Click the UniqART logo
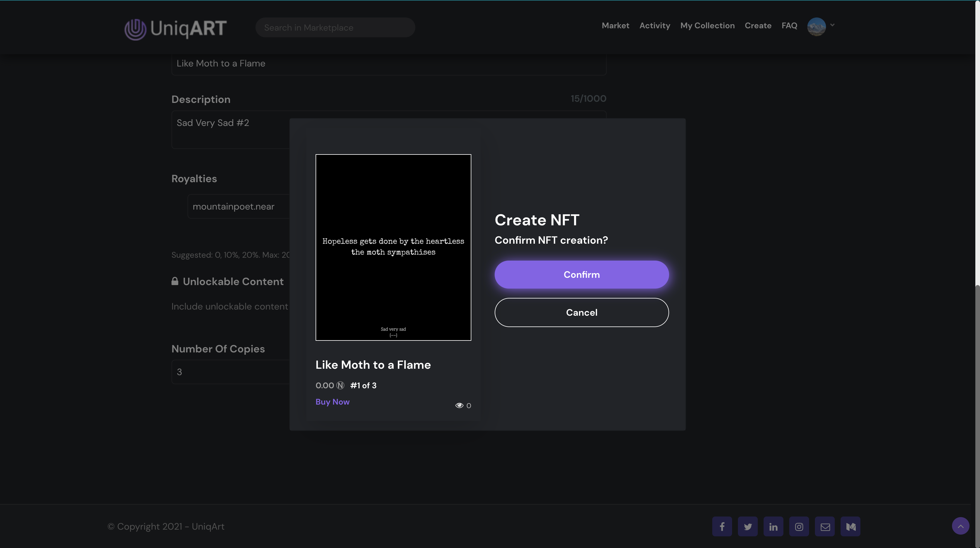 (x=176, y=29)
